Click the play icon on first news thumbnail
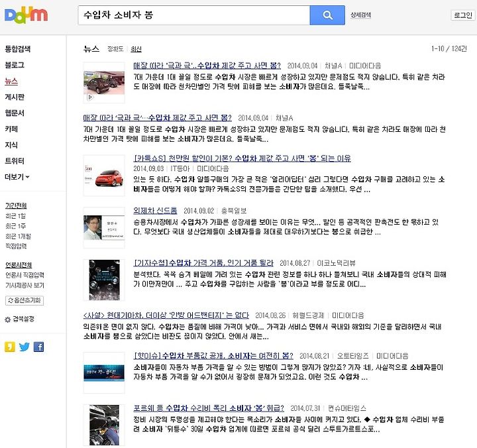The width and height of the screenshot is (477, 448). 90,97
